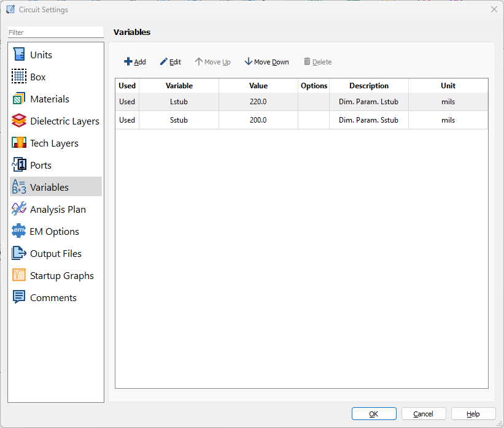Image resolution: width=504 pixels, height=428 pixels.
Task: Select the Lstub variable name cell
Action: point(179,102)
